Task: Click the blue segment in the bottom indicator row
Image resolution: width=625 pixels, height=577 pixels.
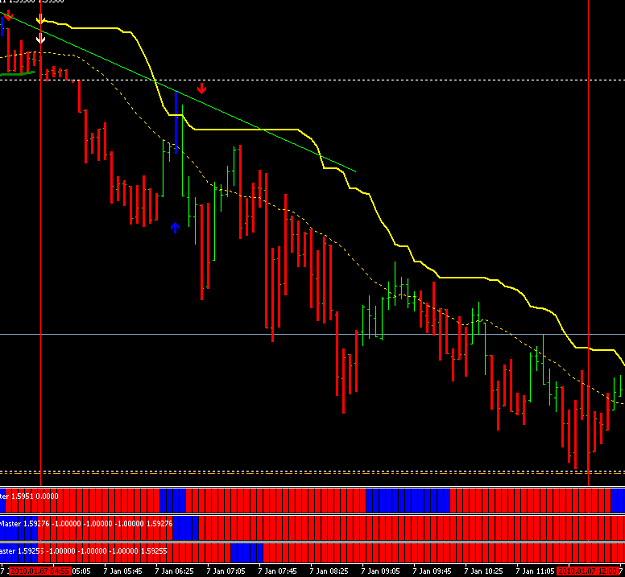Action: (247, 552)
